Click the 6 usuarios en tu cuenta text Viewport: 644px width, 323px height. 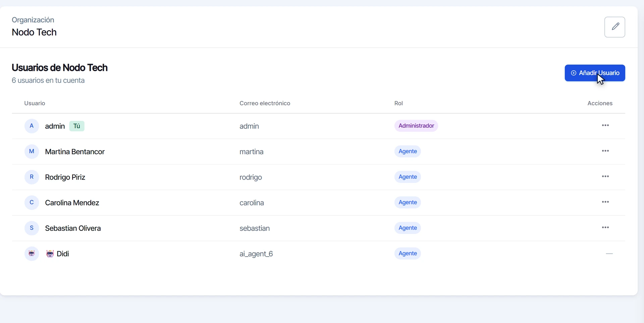coord(48,80)
